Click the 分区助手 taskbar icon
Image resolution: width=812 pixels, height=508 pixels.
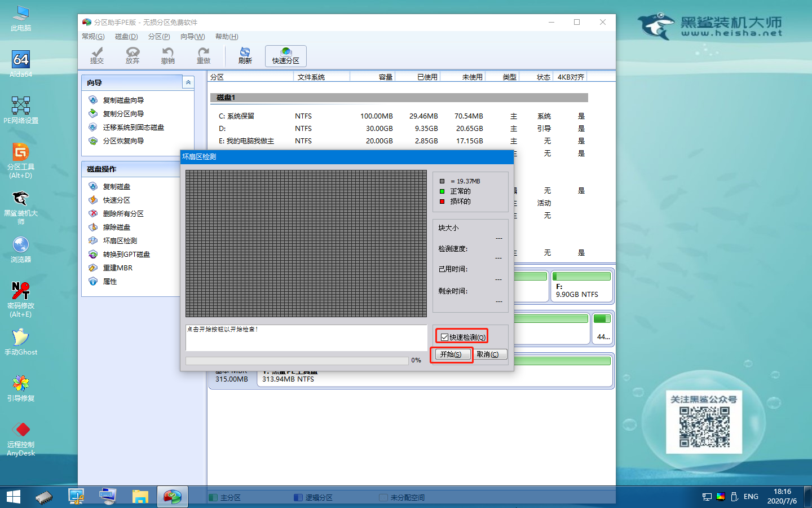(172, 497)
